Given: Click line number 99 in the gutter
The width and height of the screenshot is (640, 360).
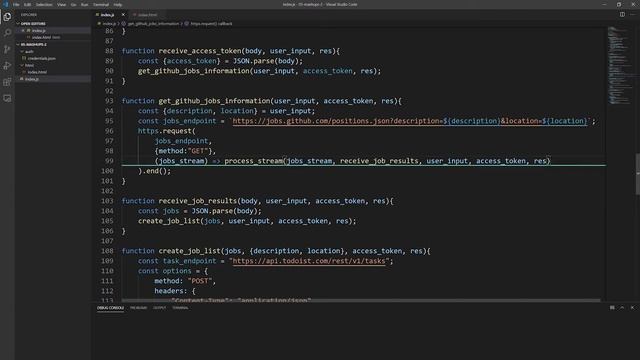Looking at the screenshot, I should (109, 161).
